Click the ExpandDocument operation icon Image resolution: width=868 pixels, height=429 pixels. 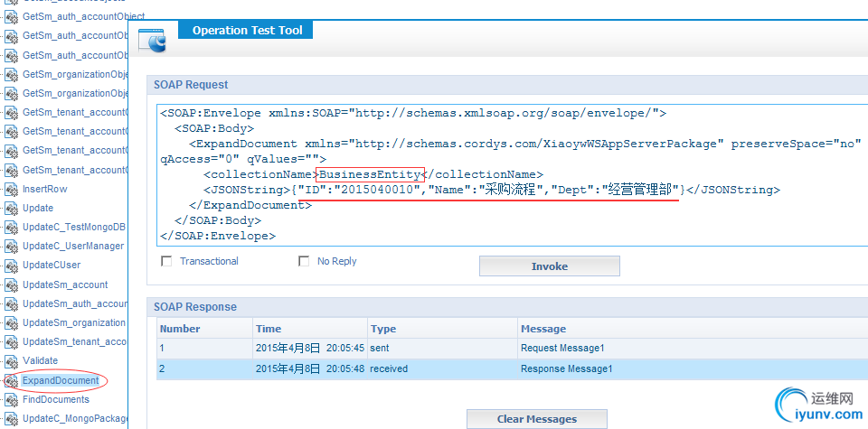12,381
